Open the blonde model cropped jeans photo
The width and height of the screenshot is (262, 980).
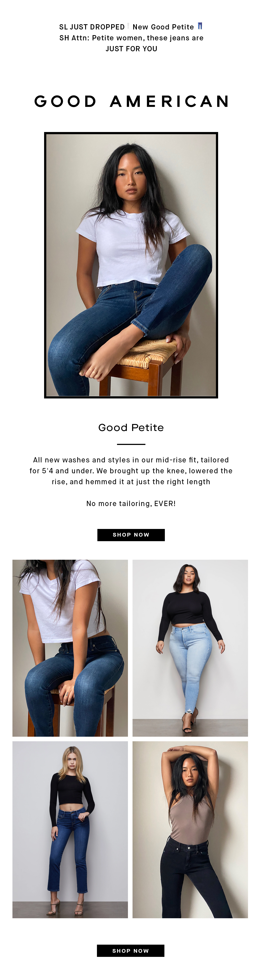click(70, 829)
